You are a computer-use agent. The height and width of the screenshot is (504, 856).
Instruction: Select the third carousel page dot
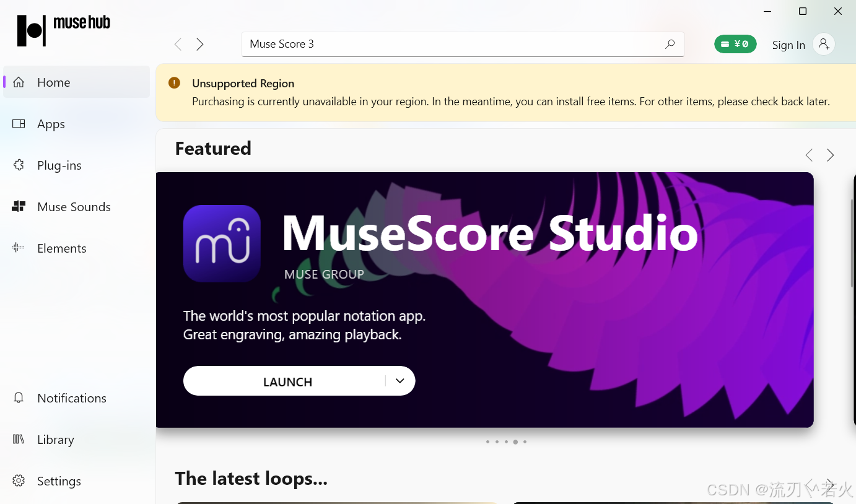506,442
